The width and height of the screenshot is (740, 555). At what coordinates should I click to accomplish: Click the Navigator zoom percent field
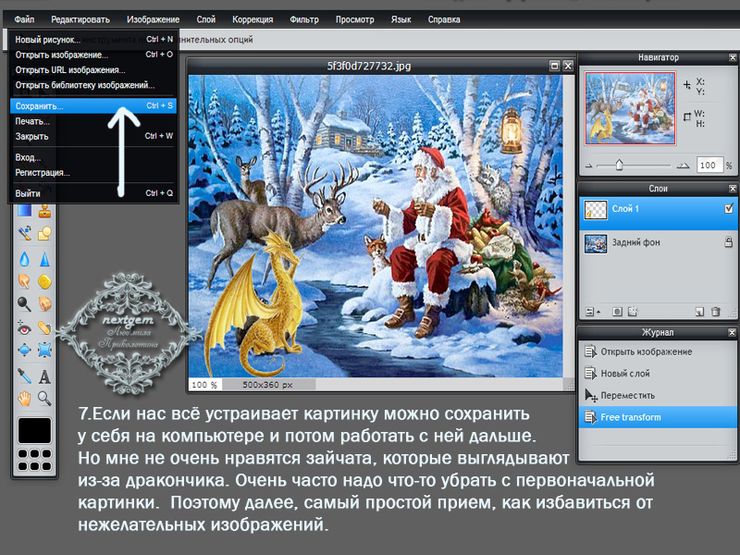[x=710, y=165]
